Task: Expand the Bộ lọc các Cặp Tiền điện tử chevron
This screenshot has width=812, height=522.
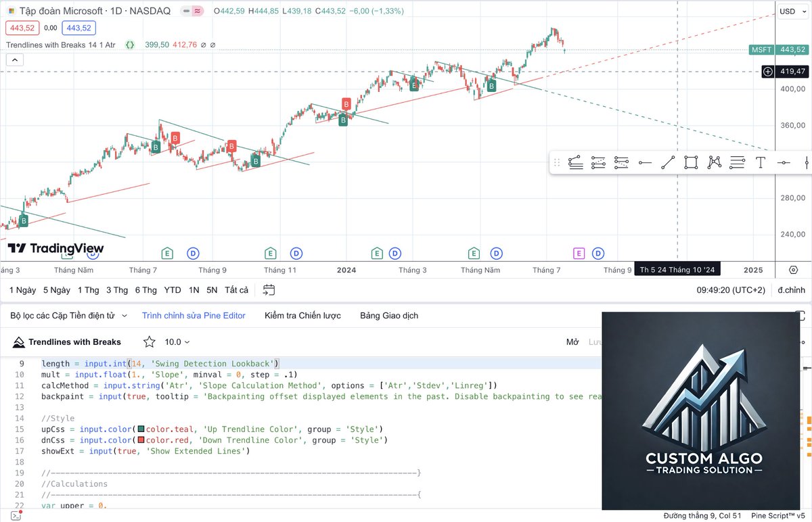Action: (125, 316)
